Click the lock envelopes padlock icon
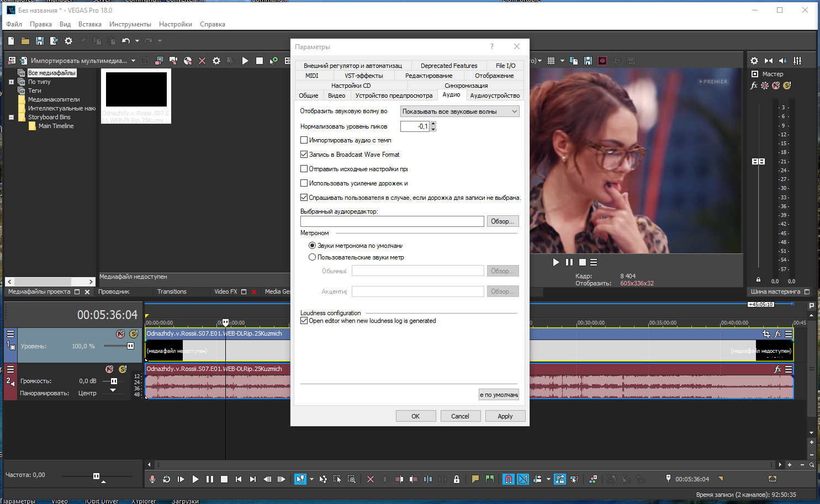820x504 pixels. coord(457,479)
